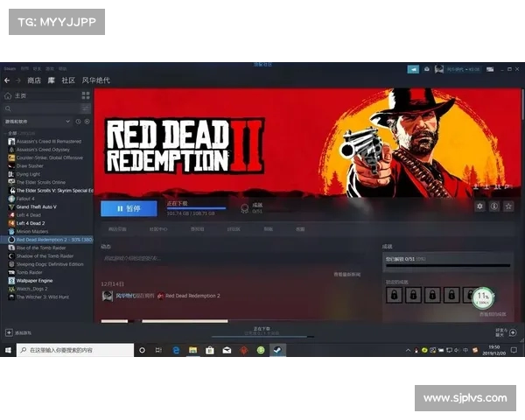Screen dimensions: 525x420
Task: Click the download progress bar under 正在下载
Action: pyautogui.click(x=196, y=208)
